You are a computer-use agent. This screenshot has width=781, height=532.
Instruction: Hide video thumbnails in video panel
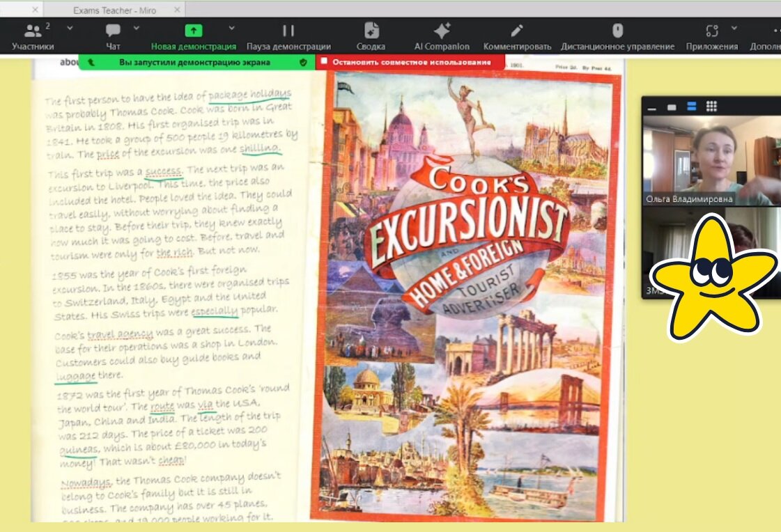(672, 107)
